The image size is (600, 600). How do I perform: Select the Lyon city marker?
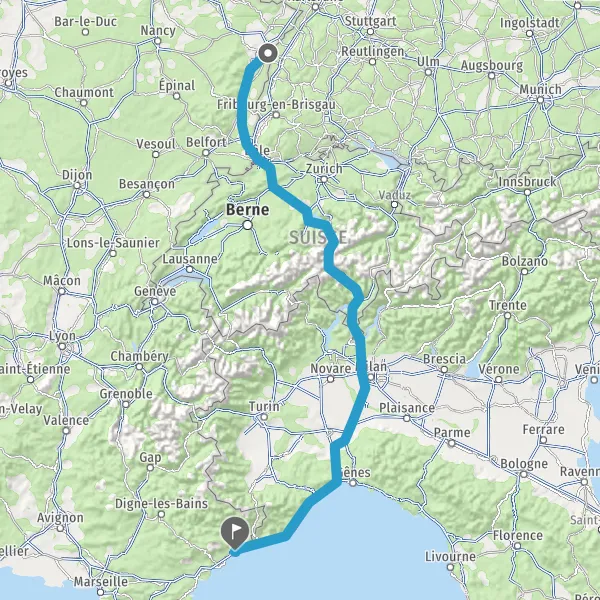click(62, 347)
